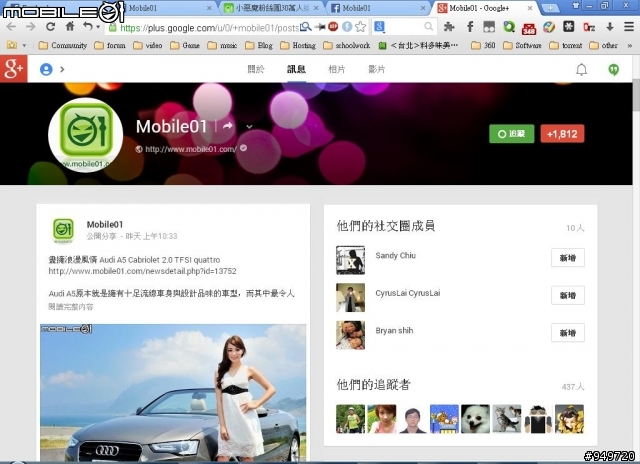The height and width of the screenshot is (464, 640).
Task: Open the dropdown next to undo arrow
Action: coord(98,27)
